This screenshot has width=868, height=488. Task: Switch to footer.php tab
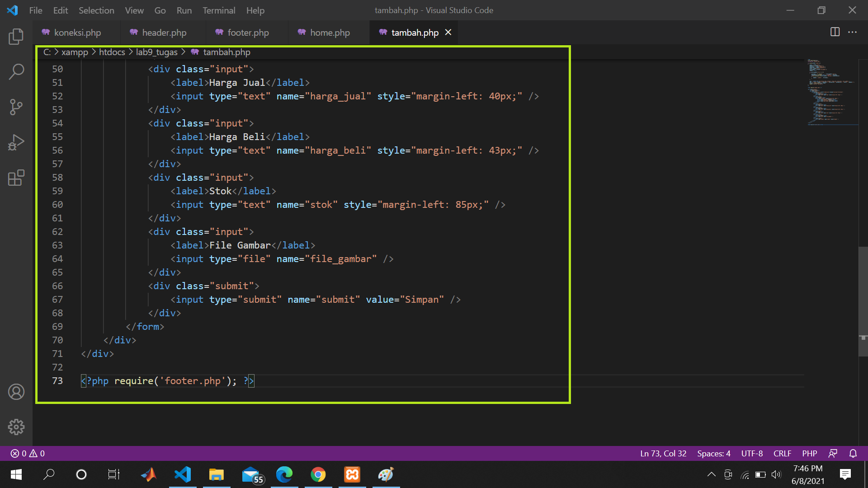[247, 32]
